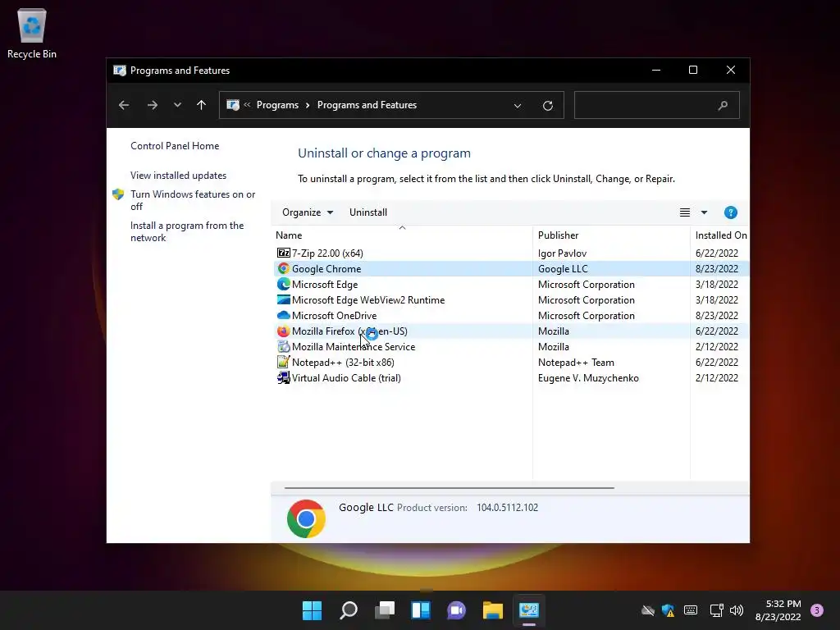
Task: Click the Programs and Features breadcrumb
Action: pos(367,105)
